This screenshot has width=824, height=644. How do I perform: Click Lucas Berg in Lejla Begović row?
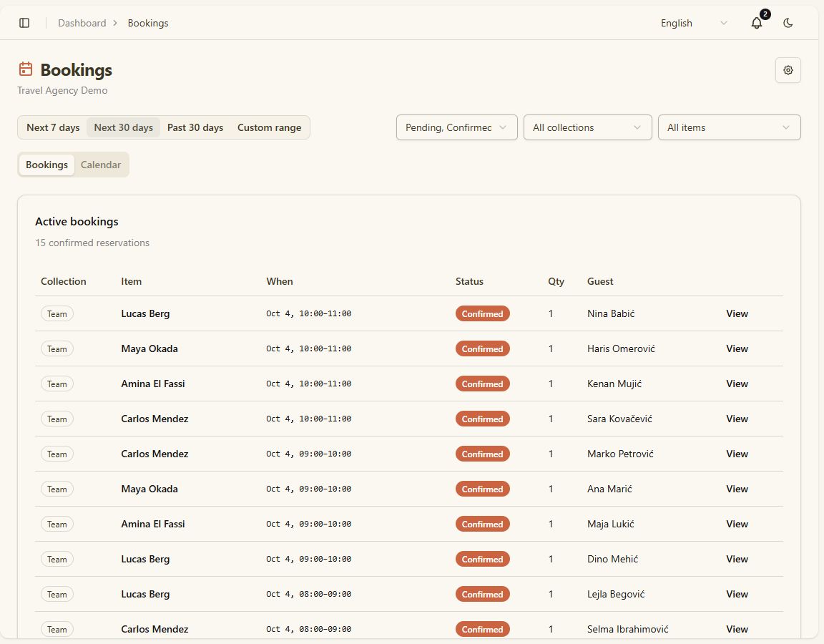click(145, 594)
